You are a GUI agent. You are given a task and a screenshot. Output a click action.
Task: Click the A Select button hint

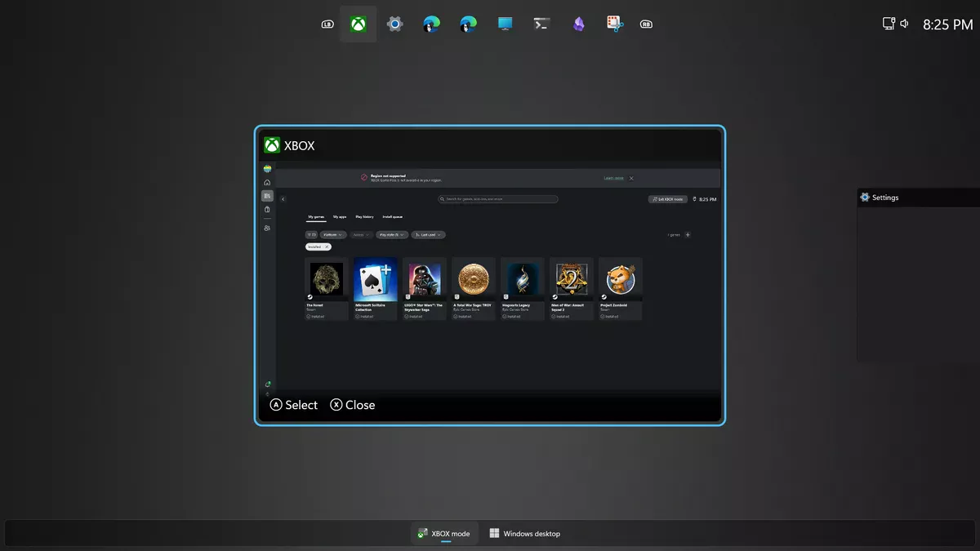click(294, 405)
